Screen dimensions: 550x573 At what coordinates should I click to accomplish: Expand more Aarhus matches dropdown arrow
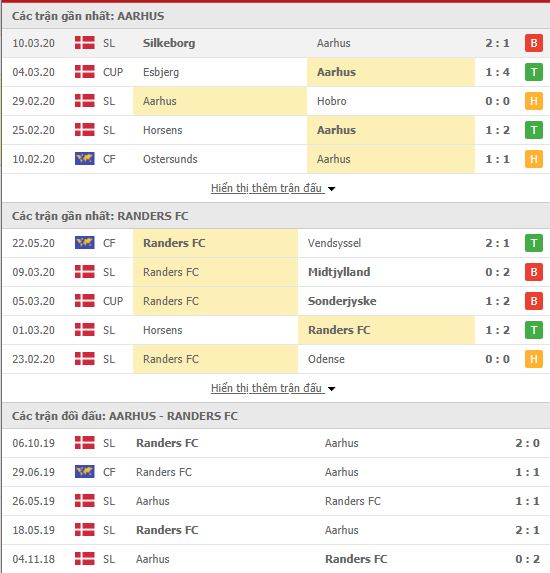pyautogui.click(x=331, y=189)
